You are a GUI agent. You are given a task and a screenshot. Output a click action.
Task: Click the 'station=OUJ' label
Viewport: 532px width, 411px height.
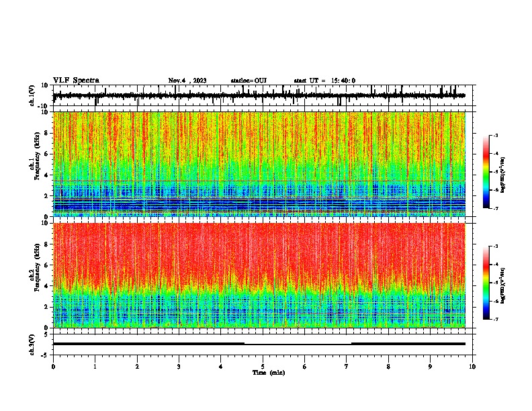(249, 81)
